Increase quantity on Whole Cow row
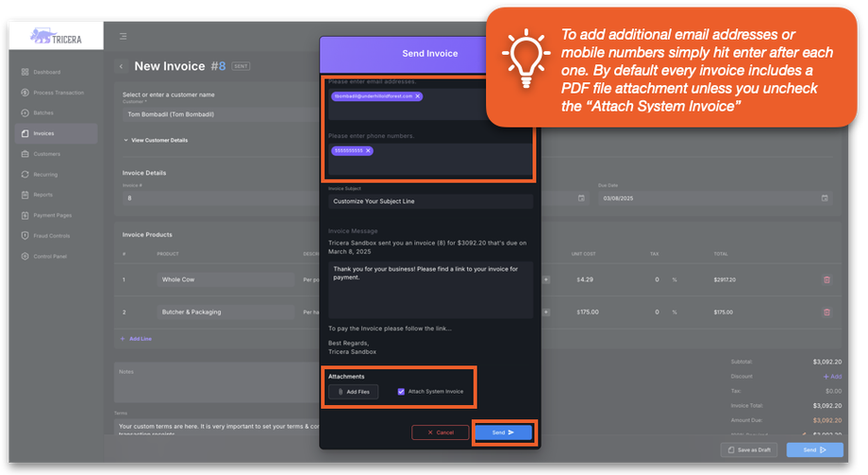Viewport: 868px width, 475px height. pos(546,280)
